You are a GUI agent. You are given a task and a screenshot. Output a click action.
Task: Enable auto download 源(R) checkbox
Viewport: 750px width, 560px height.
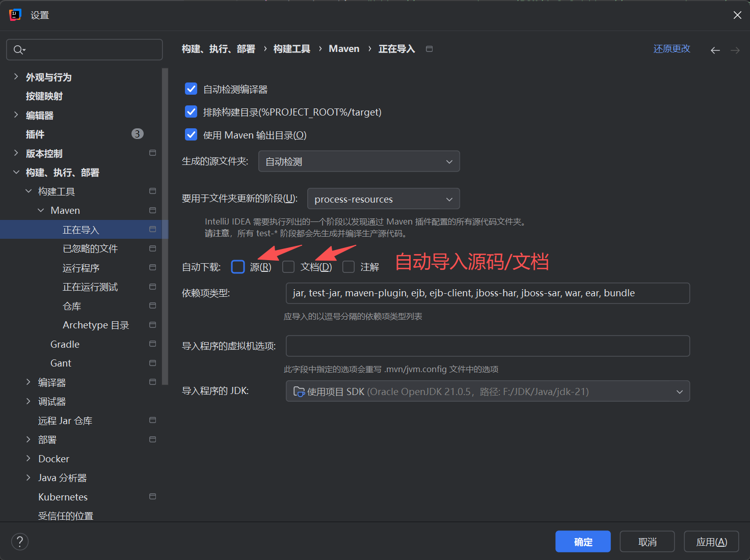click(x=238, y=267)
